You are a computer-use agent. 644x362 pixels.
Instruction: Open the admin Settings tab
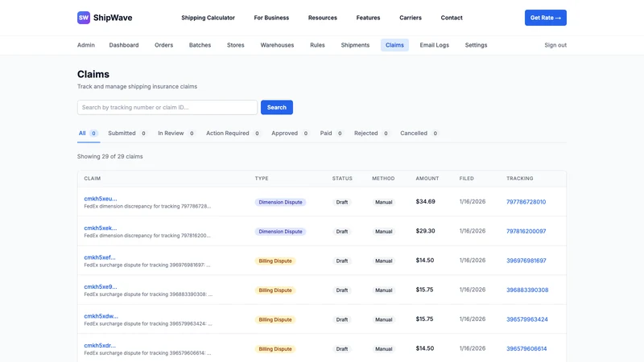point(476,45)
